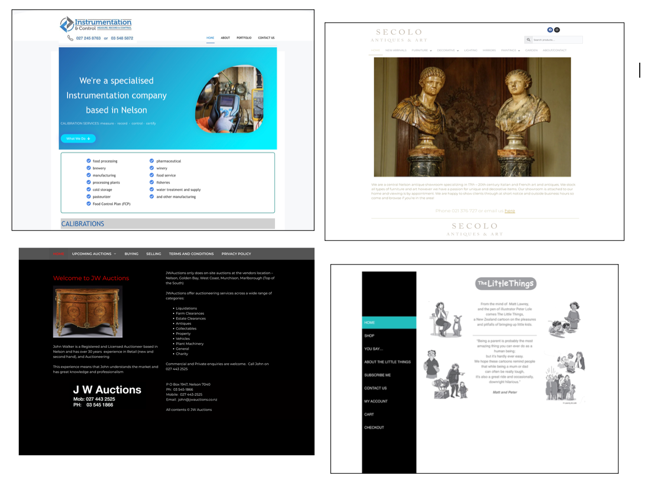655x493 pixels.
Task: Click the Instrumentation & Control logo
Action: [95, 24]
